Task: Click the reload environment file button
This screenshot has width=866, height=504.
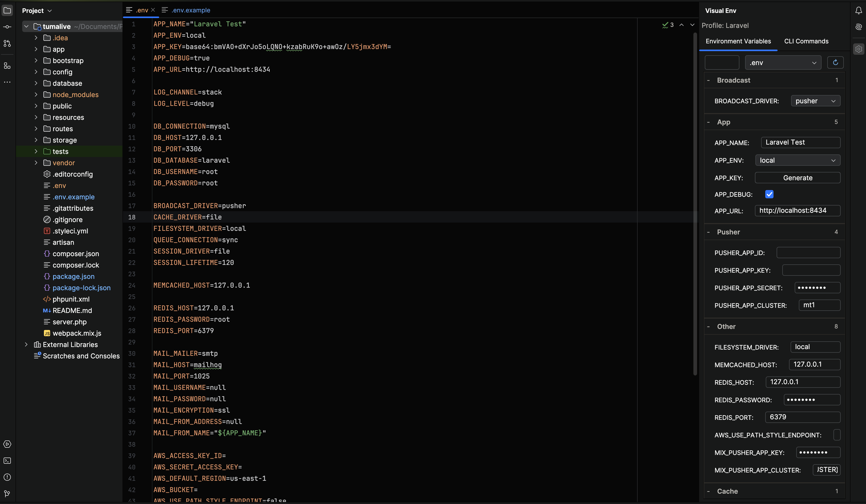Action: [x=836, y=62]
